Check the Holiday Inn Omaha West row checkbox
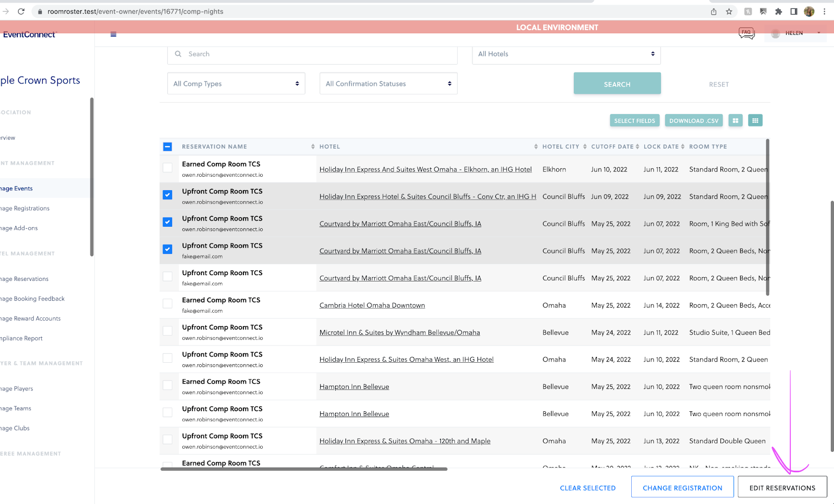 pos(167,358)
